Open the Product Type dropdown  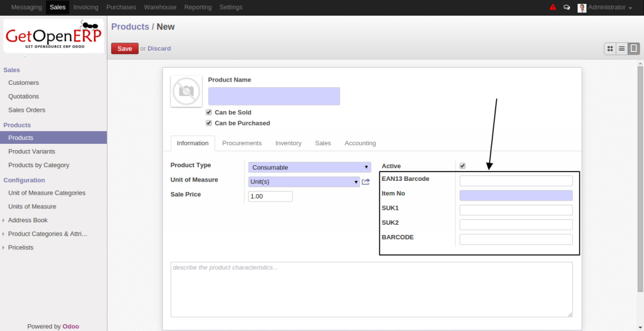point(309,167)
